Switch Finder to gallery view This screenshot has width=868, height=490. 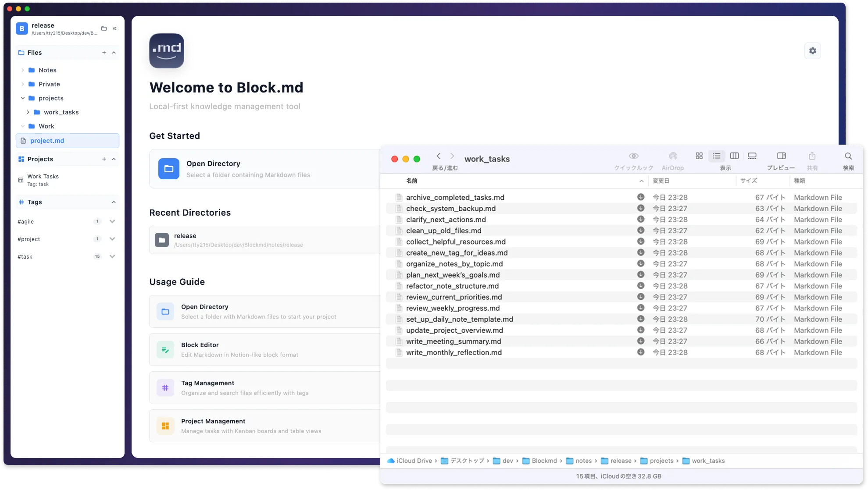coord(752,156)
